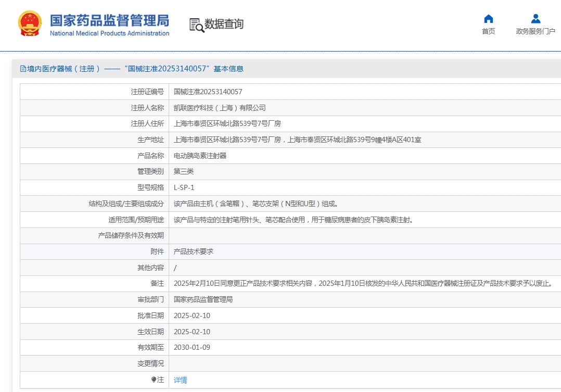Click the 结构及组成 description value
Image resolution: width=561 pixels, height=392 pixels.
256,204
